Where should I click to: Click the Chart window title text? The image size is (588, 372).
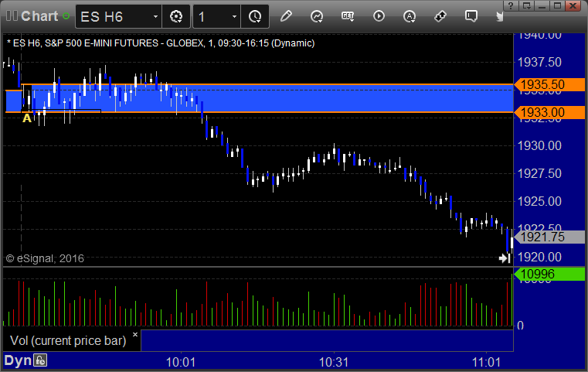(39, 16)
